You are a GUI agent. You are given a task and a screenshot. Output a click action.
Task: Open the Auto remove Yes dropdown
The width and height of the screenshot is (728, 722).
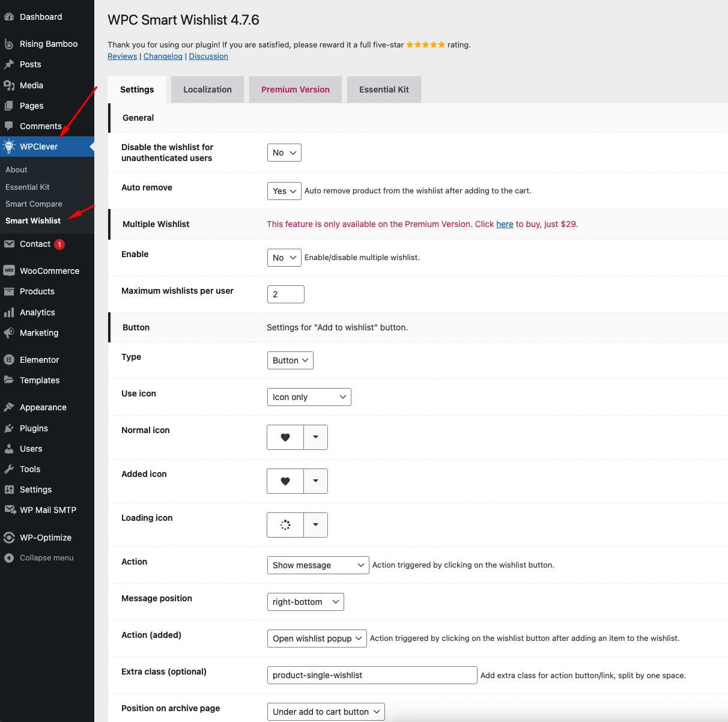284,191
